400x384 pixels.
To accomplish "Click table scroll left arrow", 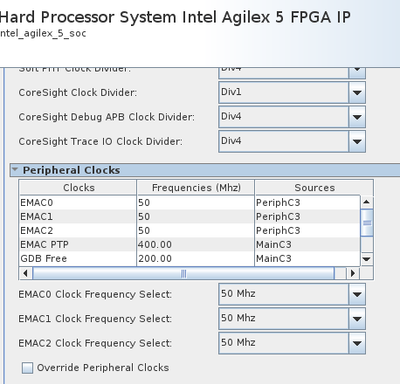I will pyautogui.click(x=25, y=273).
